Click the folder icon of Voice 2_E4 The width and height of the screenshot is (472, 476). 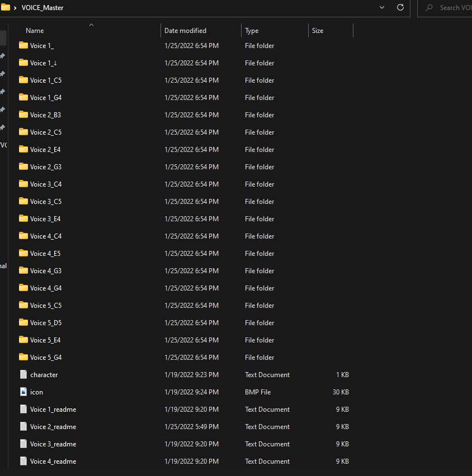click(23, 149)
